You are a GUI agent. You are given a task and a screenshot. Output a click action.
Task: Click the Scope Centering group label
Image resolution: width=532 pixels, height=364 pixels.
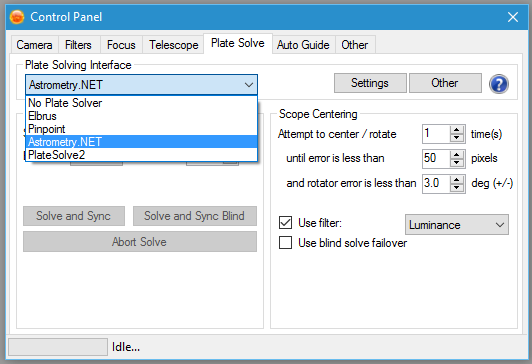pos(318,114)
